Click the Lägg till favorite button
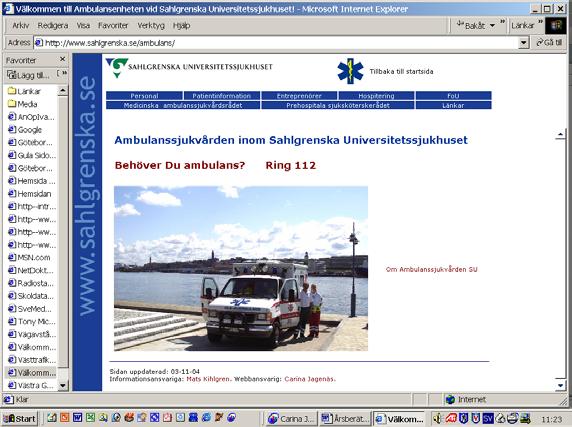572x427 pixels. point(28,75)
